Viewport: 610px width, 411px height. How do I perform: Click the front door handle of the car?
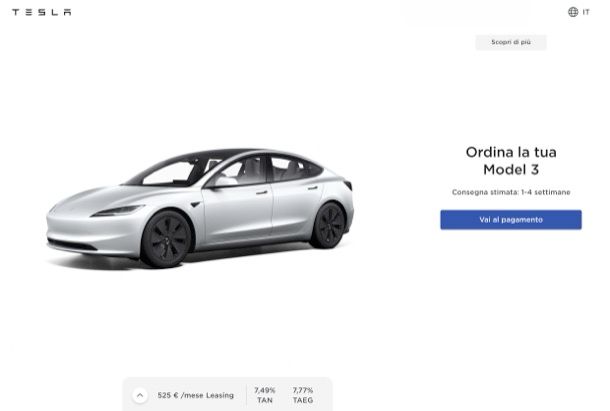[261, 192]
